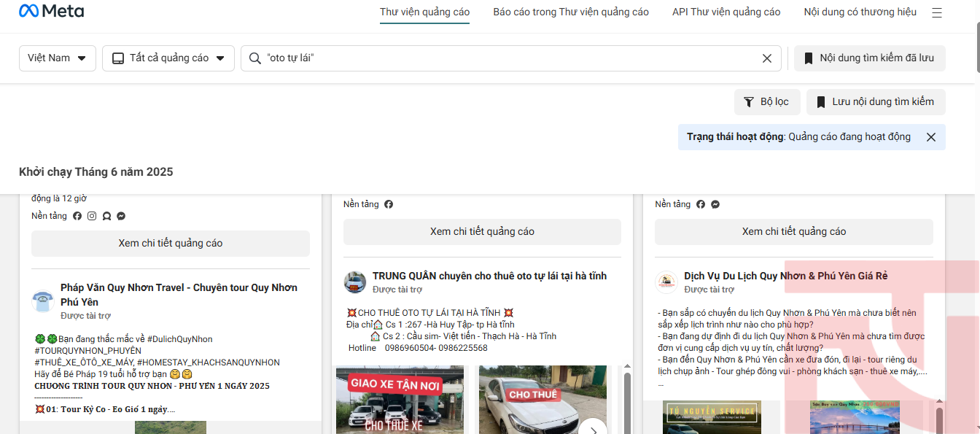Open Dịch Vụ Du Lịch Quy Nhơn & Phú Yên link
This screenshot has height=434, width=980.
click(x=785, y=276)
